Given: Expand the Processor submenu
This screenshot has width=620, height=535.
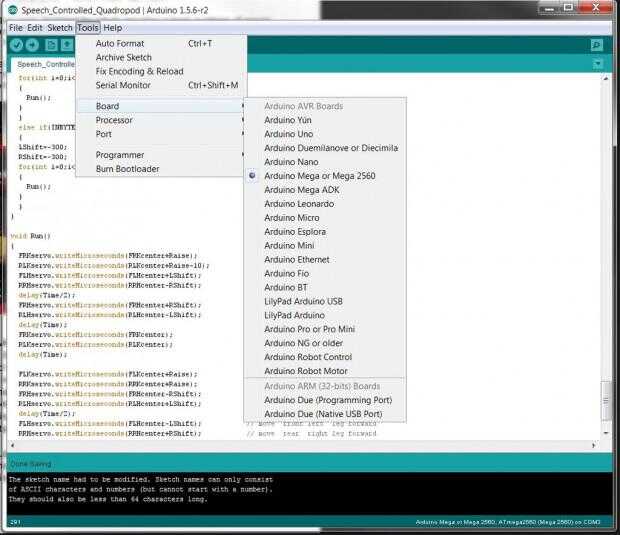Looking at the screenshot, I should coord(161,120).
